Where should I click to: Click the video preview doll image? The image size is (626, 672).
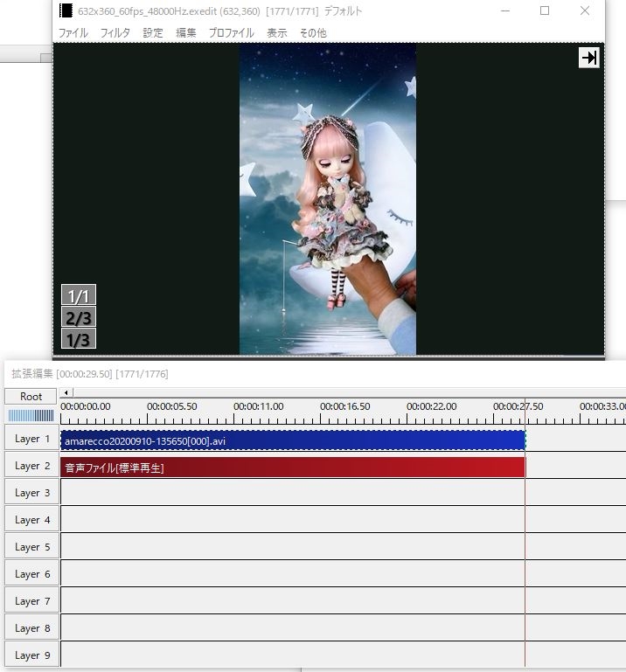point(328,199)
